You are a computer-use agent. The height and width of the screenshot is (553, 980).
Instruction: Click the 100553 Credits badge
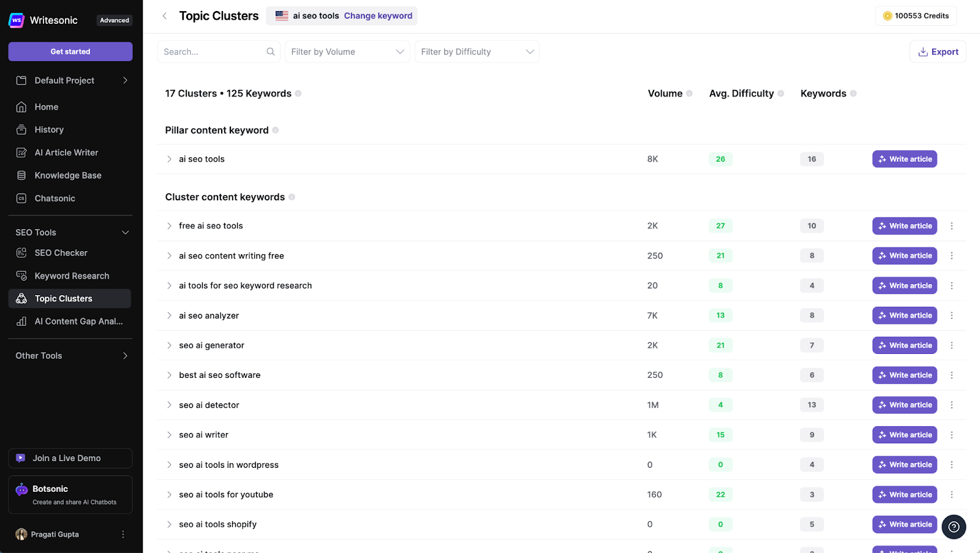click(x=916, y=16)
